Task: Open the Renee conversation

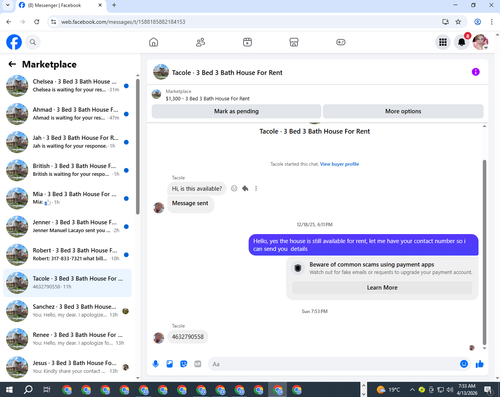Action: point(67,339)
